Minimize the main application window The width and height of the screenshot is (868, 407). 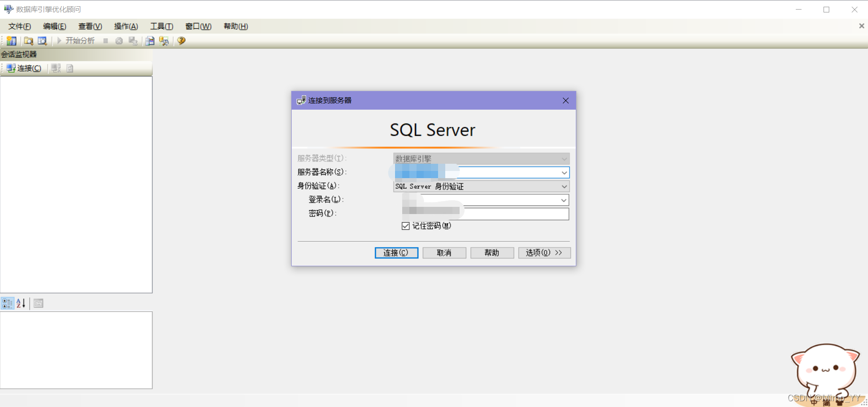click(799, 10)
